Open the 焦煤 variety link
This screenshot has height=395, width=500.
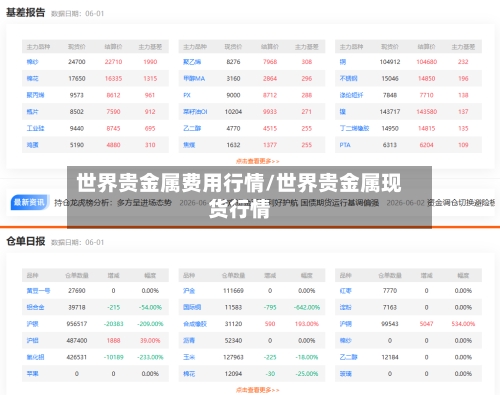tap(189, 145)
